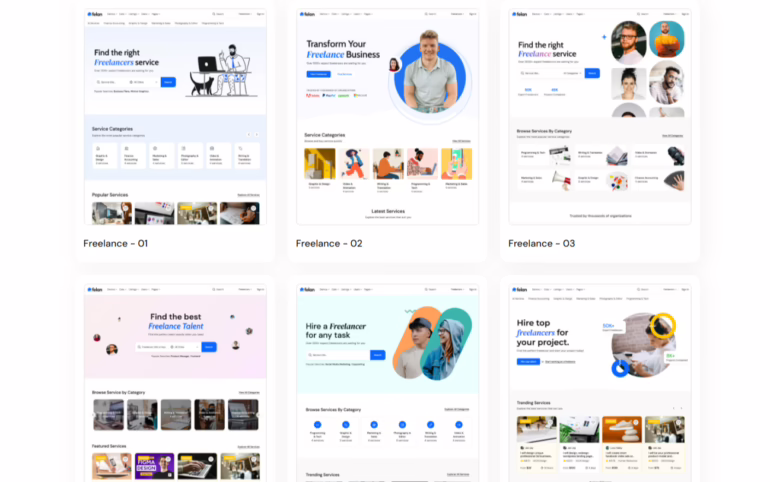Click previous arrow beside Trending Services heading

coord(673,408)
